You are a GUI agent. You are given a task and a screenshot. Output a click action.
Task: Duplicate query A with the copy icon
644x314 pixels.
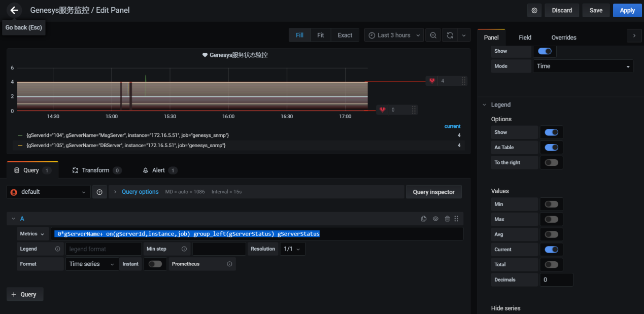tap(424, 219)
